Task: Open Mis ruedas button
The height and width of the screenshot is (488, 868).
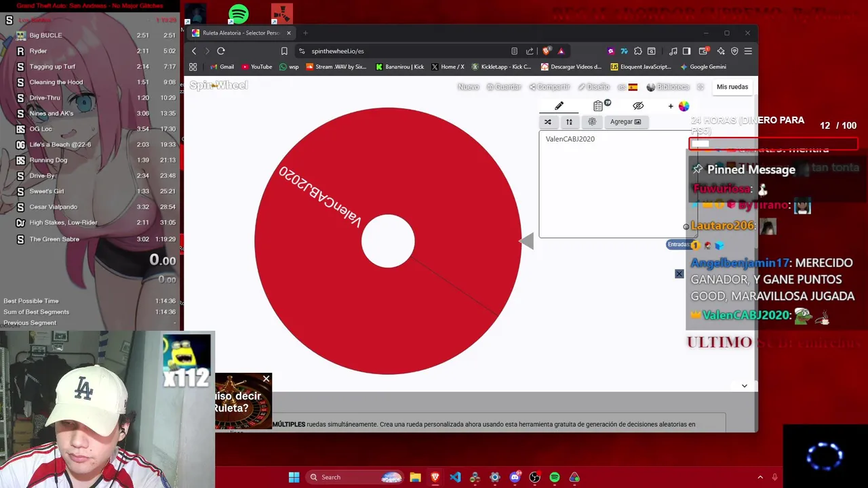Action: click(x=732, y=87)
